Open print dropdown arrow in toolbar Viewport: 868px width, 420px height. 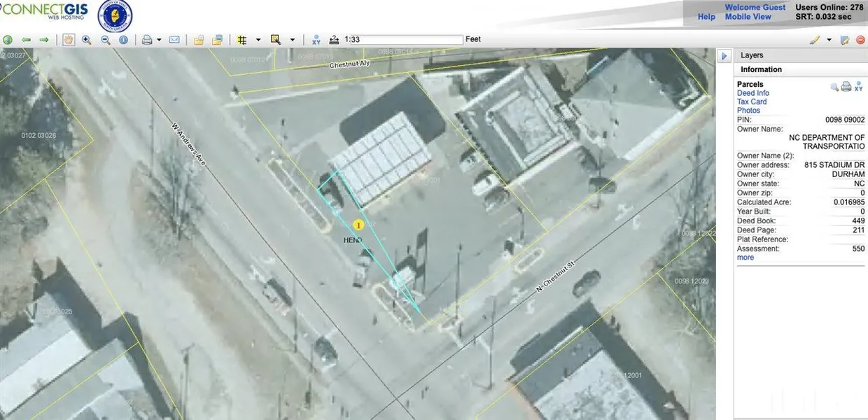pyautogui.click(x=160, y=40)
